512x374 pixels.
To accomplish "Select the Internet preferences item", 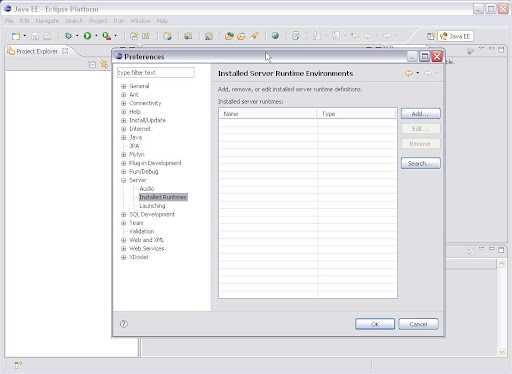I will (x=140, y=129).
